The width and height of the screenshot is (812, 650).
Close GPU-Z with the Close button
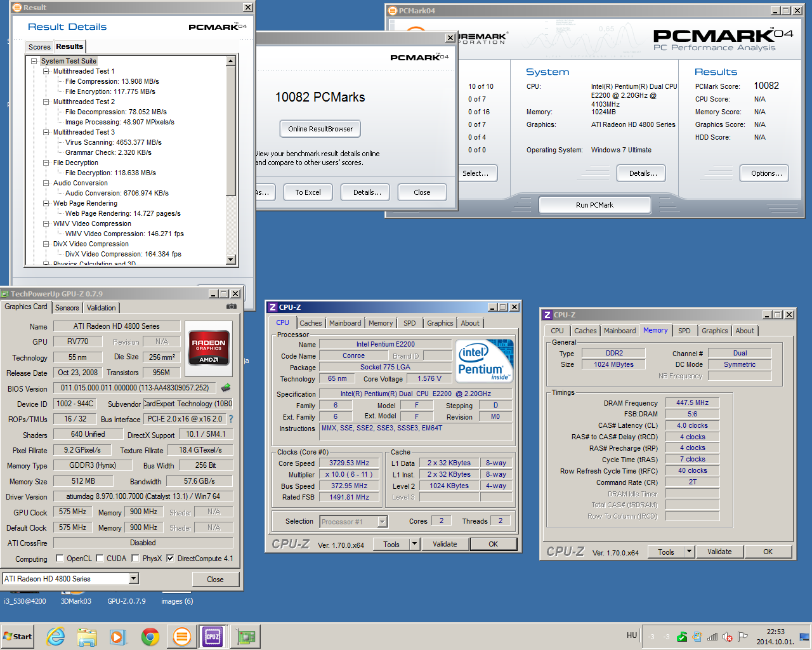[x=215, y=579]
